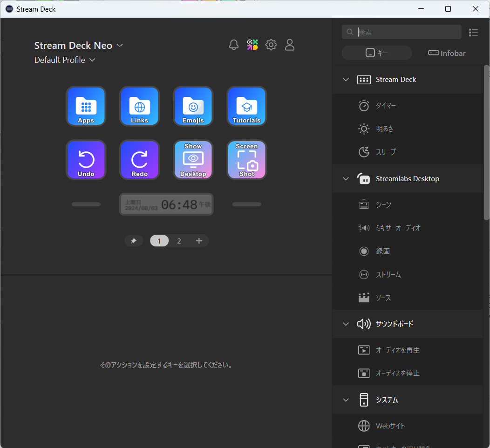The width and height of the screenshot is (490, 448).
Task: Open the user account icon
Action: tap(290, 45)
